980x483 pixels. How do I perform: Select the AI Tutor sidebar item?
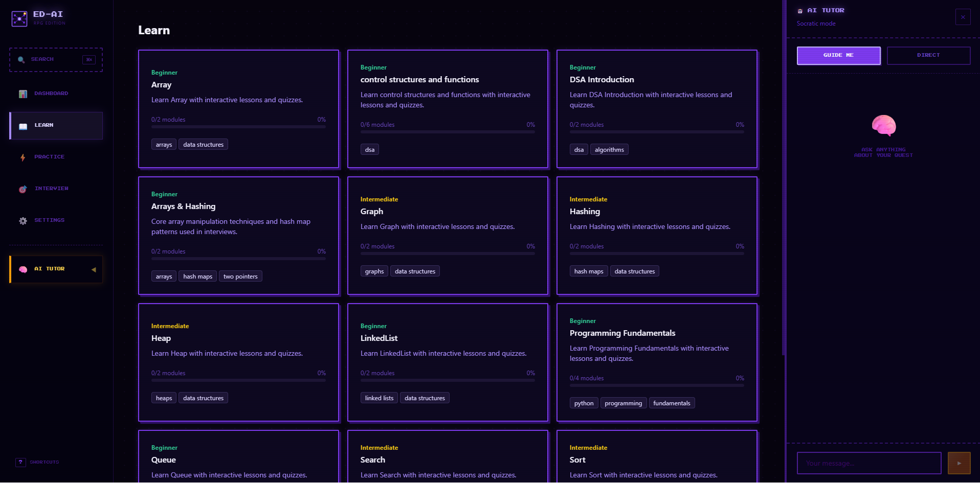click(56, 269)
